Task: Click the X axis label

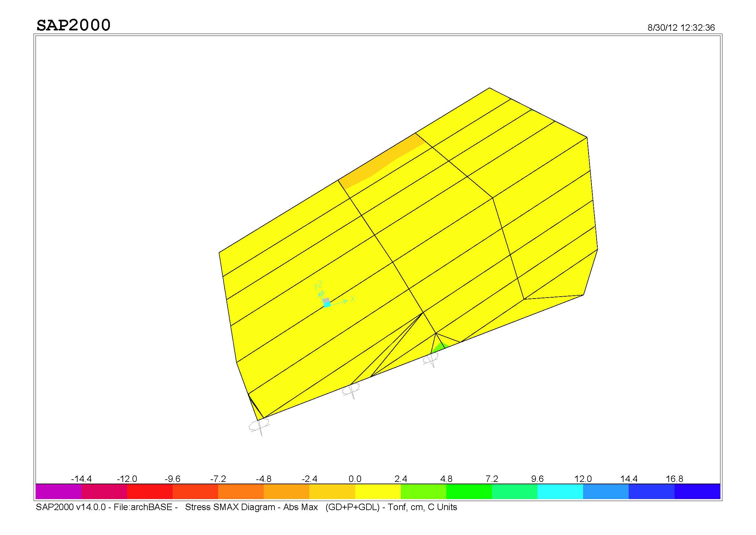Action: pos(352,299)
